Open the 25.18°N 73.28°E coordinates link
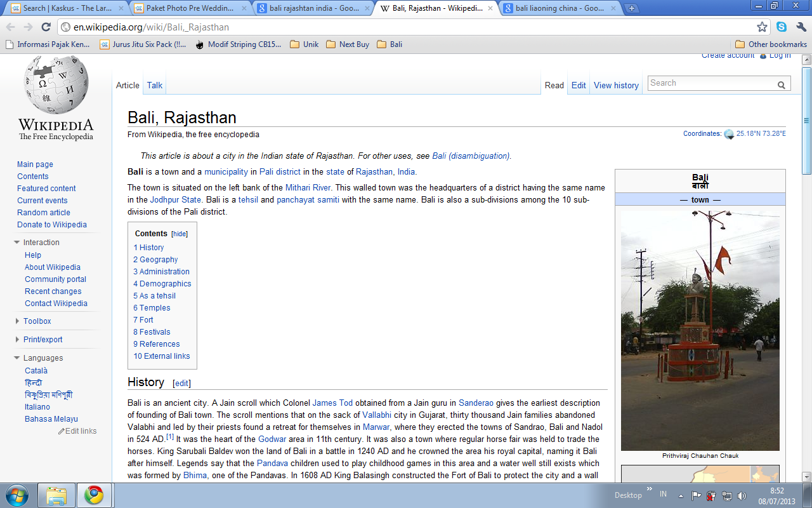The image size is (812, 508). 761,134
